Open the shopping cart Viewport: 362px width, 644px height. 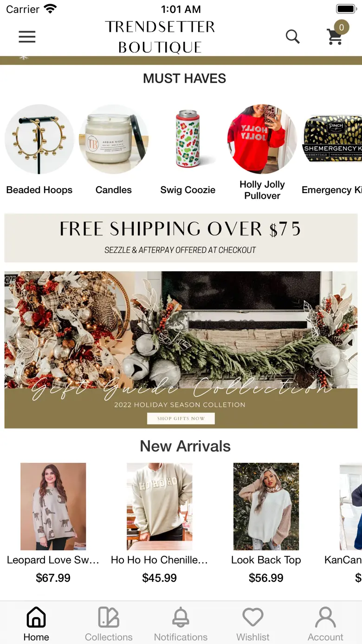(336, 36)
